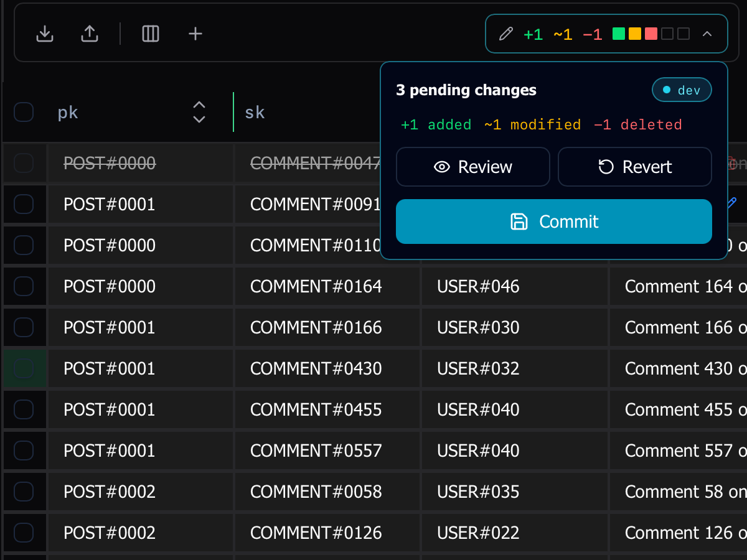
Task: Click the "−1 deleted" summary text
Action: [x=638, y=125]
